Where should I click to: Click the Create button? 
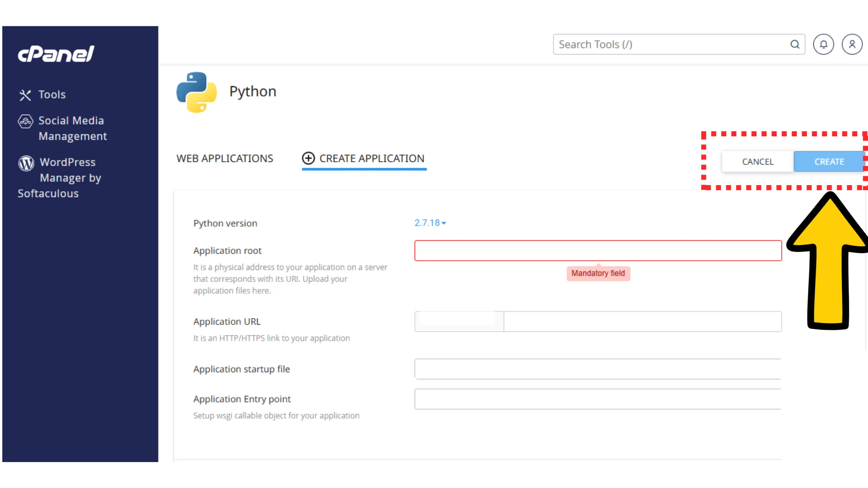point(829,162)
